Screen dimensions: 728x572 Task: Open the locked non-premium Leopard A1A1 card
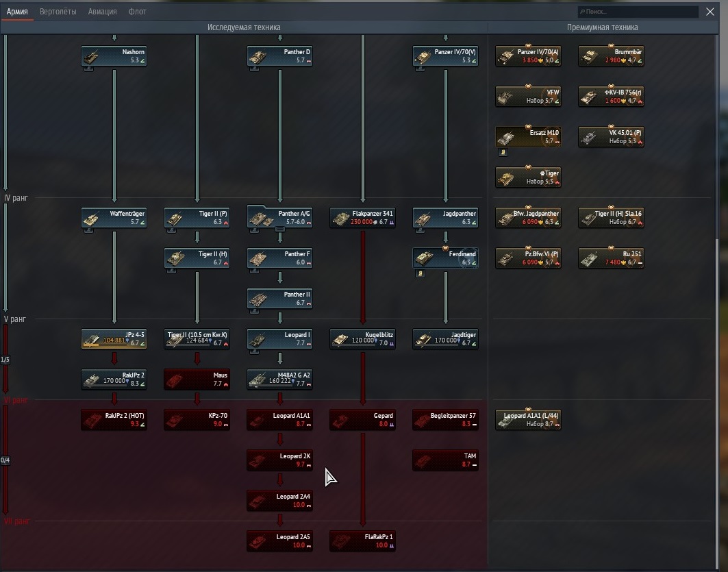[x=279, y=419]
